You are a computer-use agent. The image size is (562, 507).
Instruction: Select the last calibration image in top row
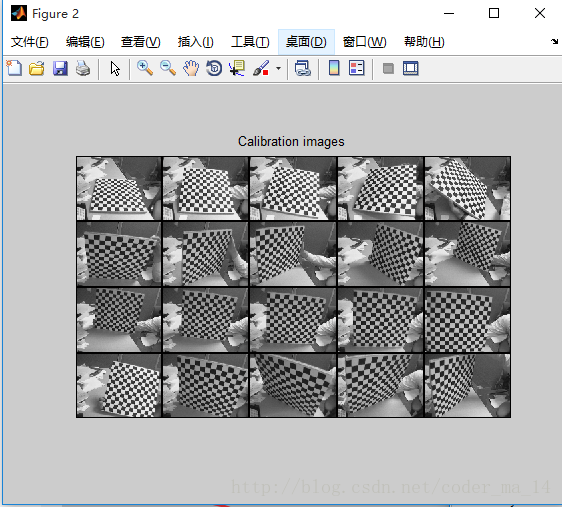coord(467,188)
